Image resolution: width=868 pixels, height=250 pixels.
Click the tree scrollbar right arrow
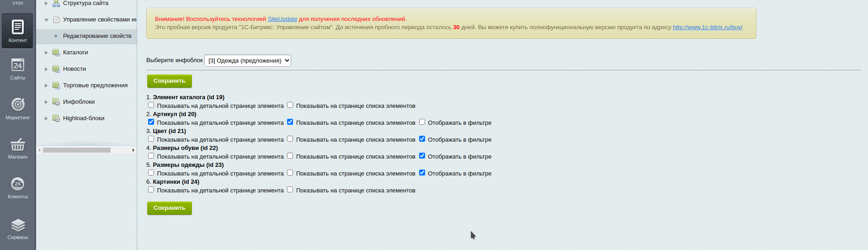pos(133,150)
